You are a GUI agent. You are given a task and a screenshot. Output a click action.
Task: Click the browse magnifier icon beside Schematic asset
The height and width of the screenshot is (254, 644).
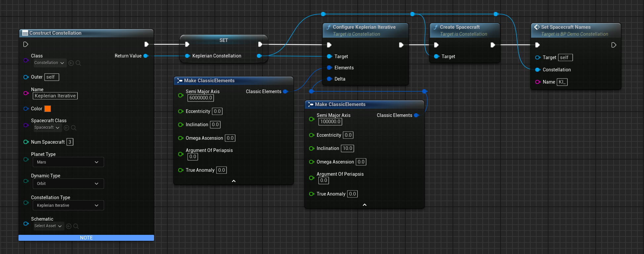(x=76, y=226)
